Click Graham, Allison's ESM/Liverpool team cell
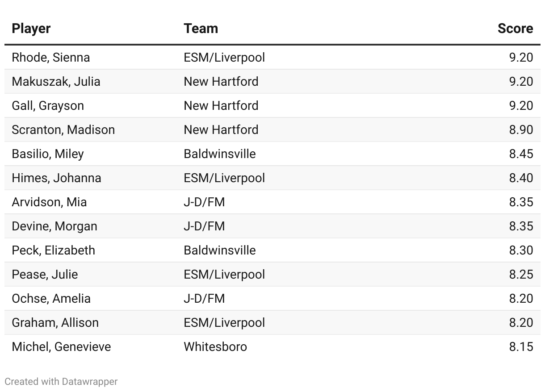Image resolution: width=545 pixels, height=392 pixels. (224, 323)
